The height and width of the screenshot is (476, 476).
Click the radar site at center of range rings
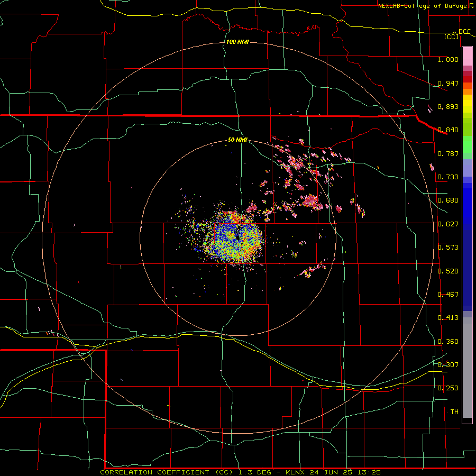point(238,237)
